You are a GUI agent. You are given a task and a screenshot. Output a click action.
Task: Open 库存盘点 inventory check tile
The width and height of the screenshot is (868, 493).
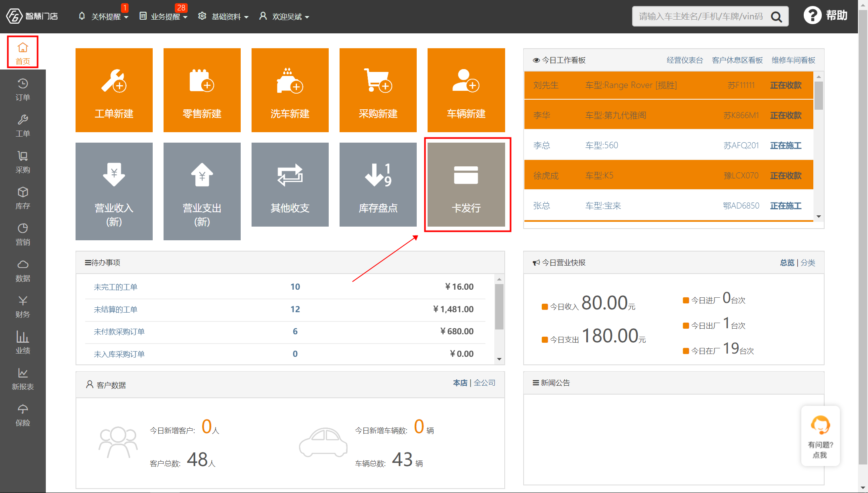tap(378, 184)
